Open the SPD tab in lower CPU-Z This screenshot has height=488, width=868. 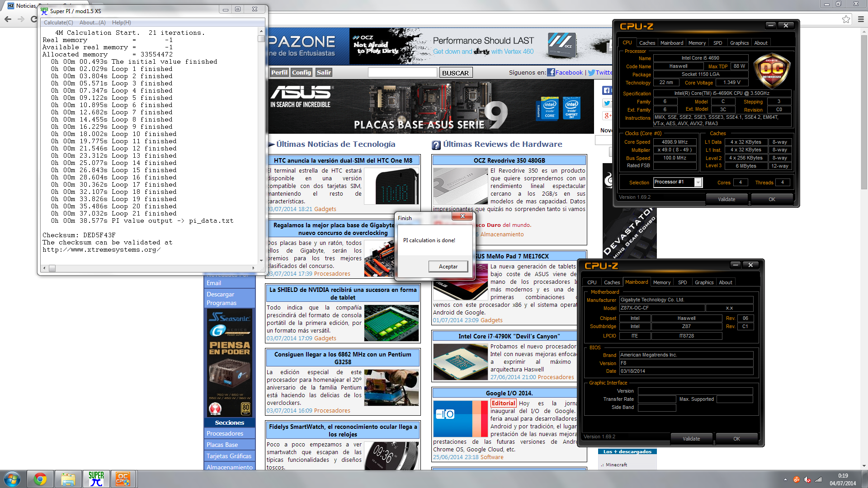[682, 282]
